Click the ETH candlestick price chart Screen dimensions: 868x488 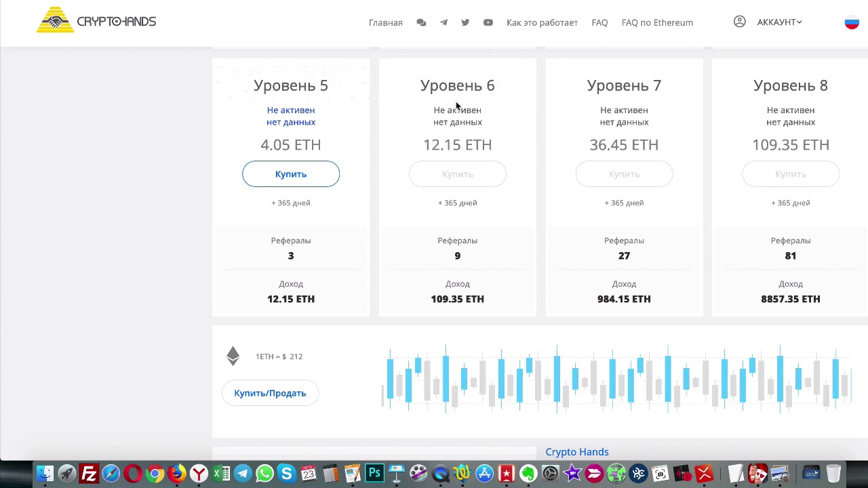(616, 380)
